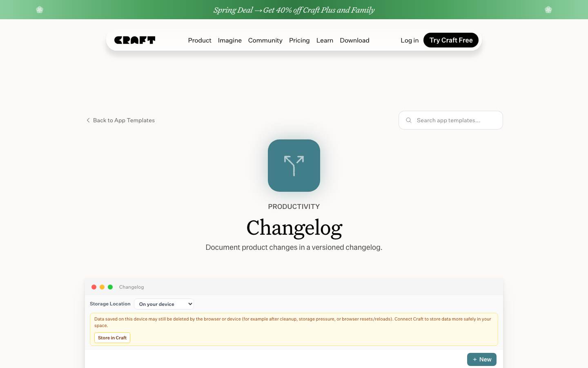Click the Store in Craft button
This screenshot has width=588, height=368.
point(112,338)
